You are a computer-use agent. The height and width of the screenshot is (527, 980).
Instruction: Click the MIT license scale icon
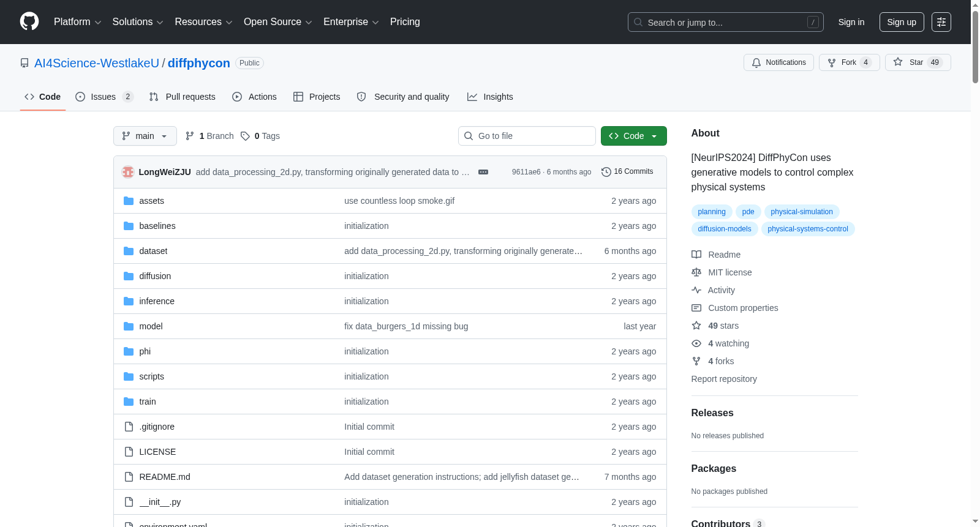[x=696, y=272]
